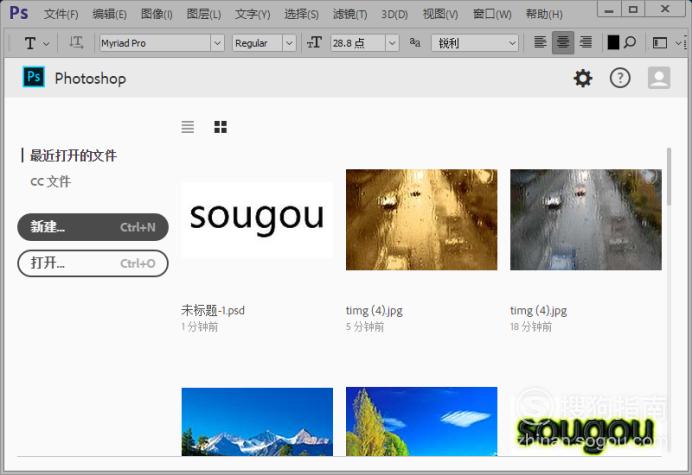Align text right
This screenshot has width=692, height=475.
pos(586,42)
